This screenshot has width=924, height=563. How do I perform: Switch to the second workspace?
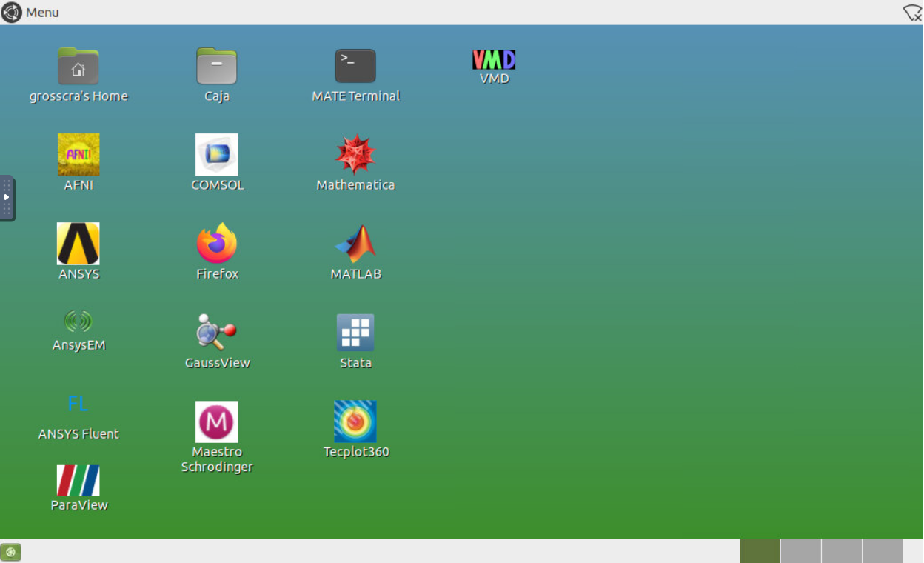[803, 550]
